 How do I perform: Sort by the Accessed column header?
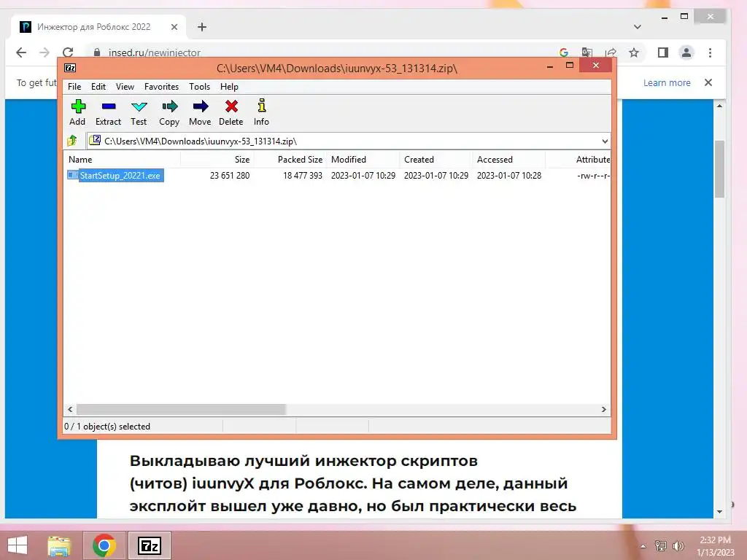(508, 160)
